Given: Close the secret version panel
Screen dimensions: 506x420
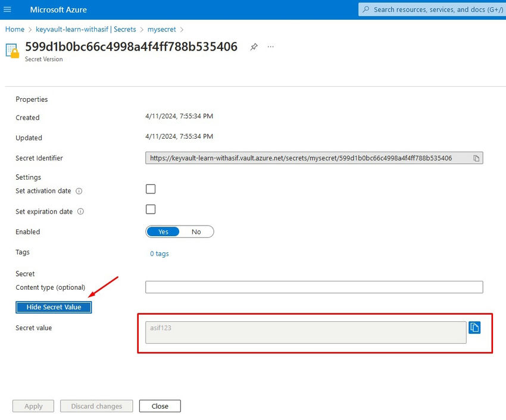Looking at the screenshot, I should coord(160,406).
